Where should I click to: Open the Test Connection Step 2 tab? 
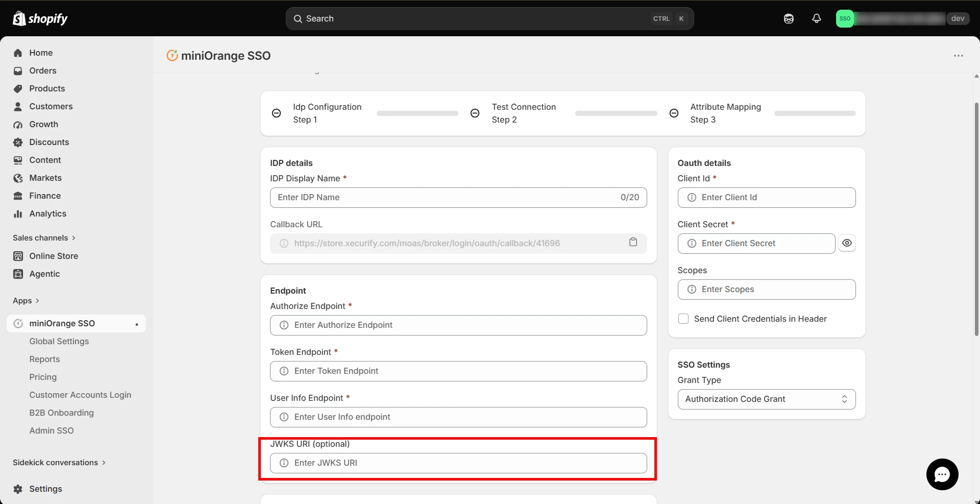(x=524, y=113)
